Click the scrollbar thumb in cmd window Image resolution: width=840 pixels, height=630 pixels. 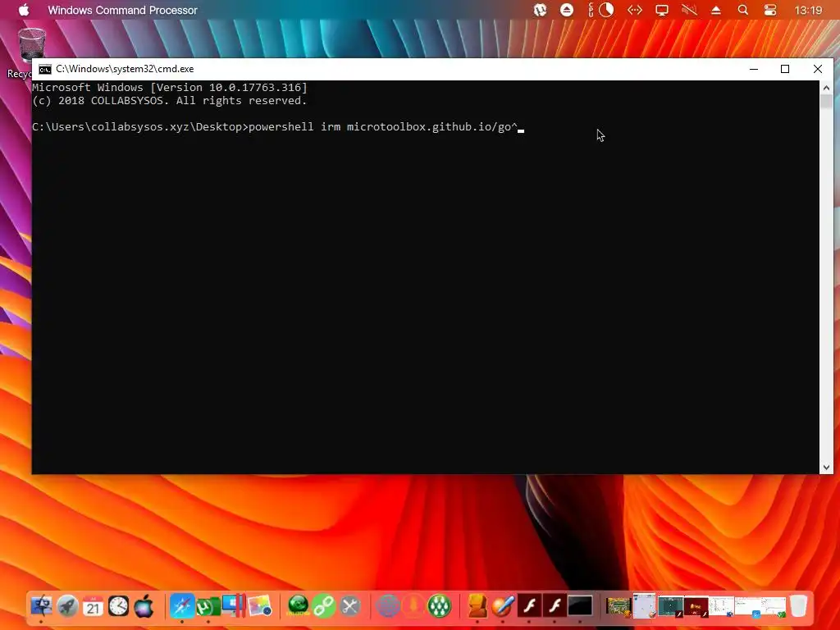[x=826, y=101]
